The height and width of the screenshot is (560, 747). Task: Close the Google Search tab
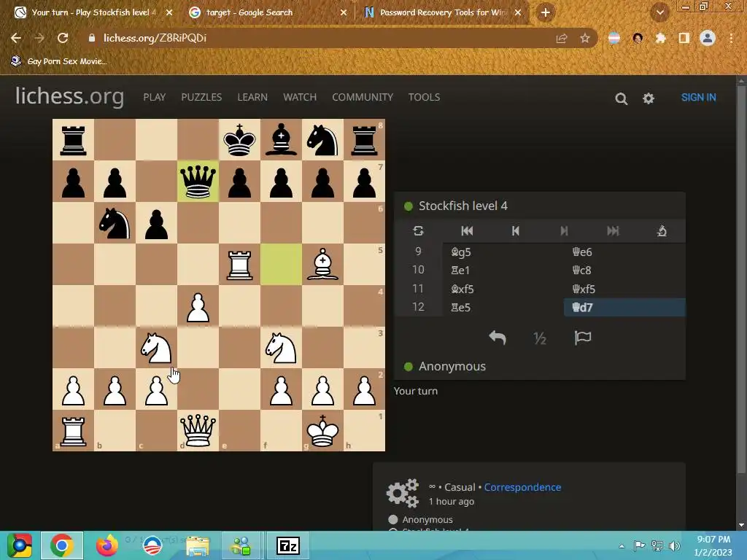coord(344,12)
